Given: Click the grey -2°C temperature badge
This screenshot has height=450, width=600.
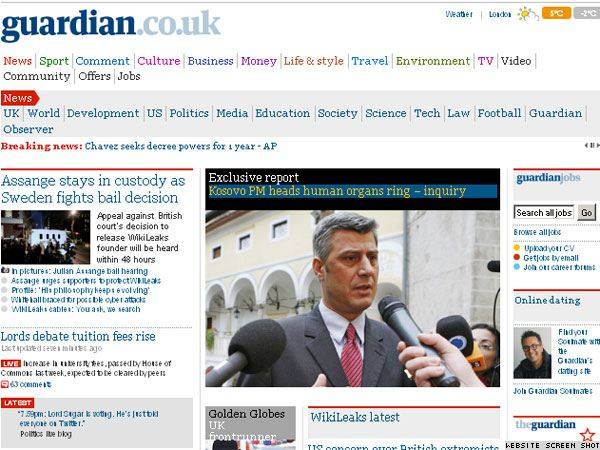Looking at the screenshot, I should [x=587, y=13].
